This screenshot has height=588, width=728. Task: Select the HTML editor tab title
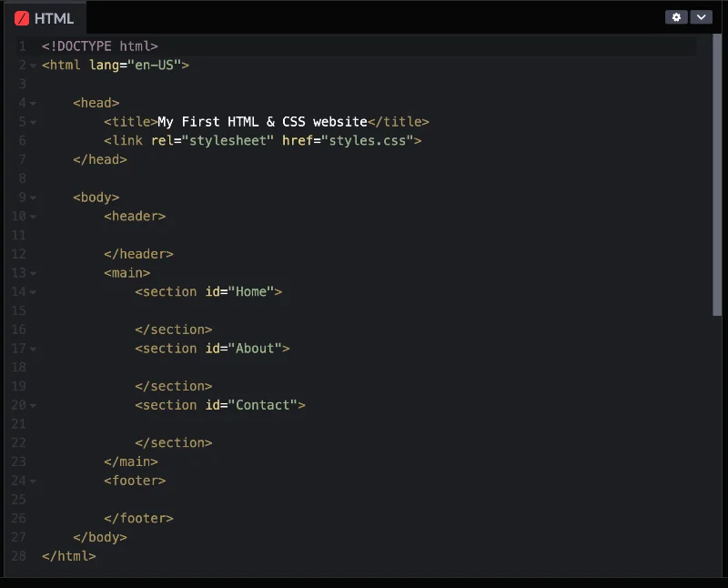tap(54, 18)
